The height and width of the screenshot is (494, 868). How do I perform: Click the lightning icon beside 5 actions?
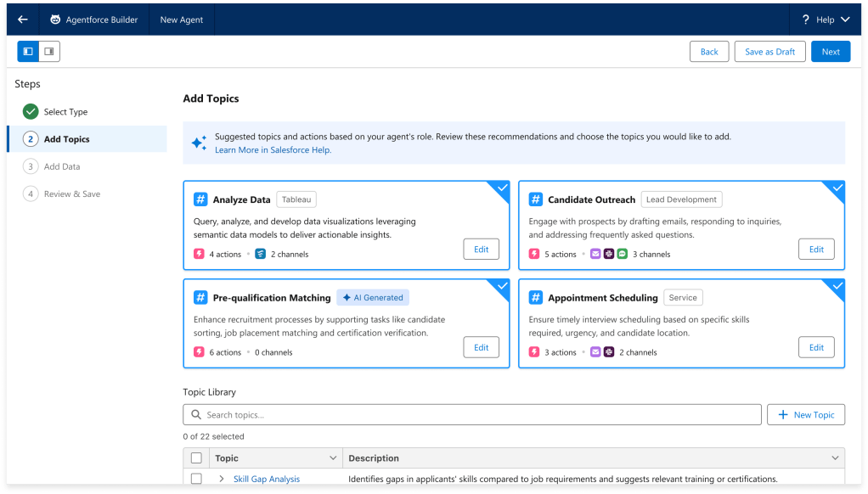point(534,254)
